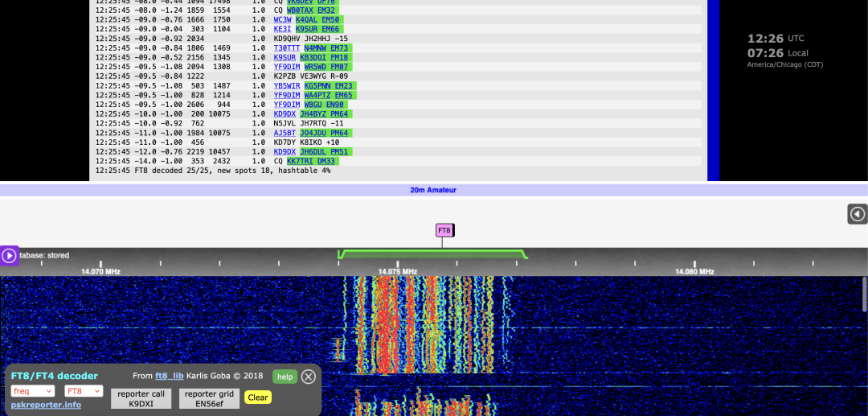Screen dimensions: 868x416
Task: Expand the freq dropdown in decoder panel
Action: click(33, 391)
